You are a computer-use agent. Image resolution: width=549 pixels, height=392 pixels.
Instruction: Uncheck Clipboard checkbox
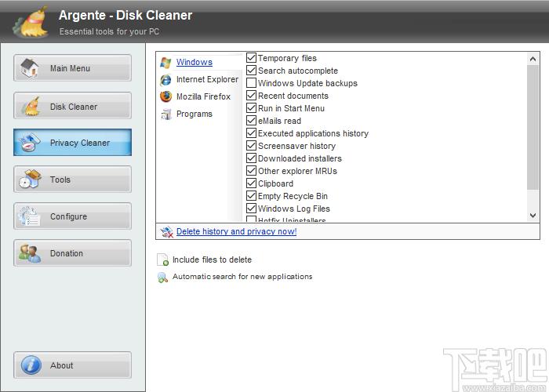tap(252, 183)
